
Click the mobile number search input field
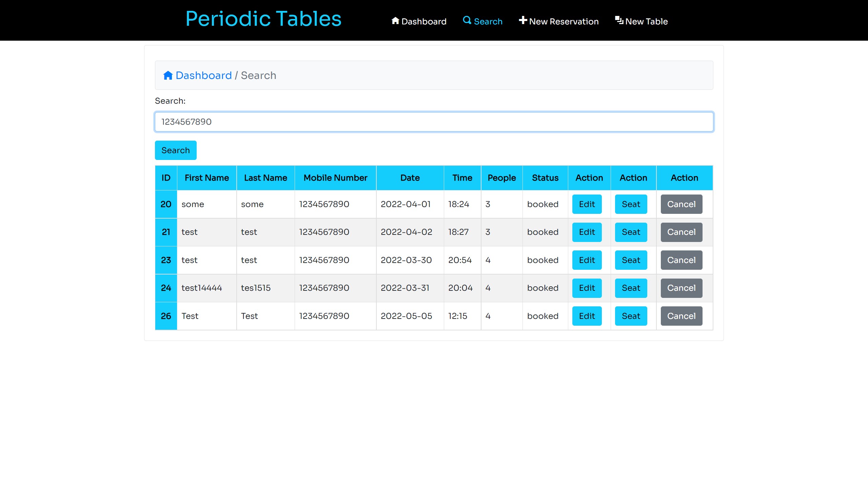click(434, 122)
